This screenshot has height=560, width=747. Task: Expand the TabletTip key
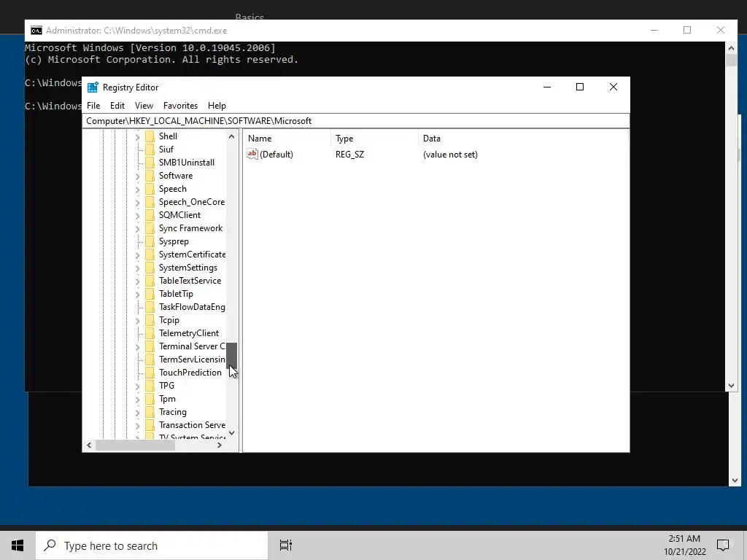[x=137, y=295]
